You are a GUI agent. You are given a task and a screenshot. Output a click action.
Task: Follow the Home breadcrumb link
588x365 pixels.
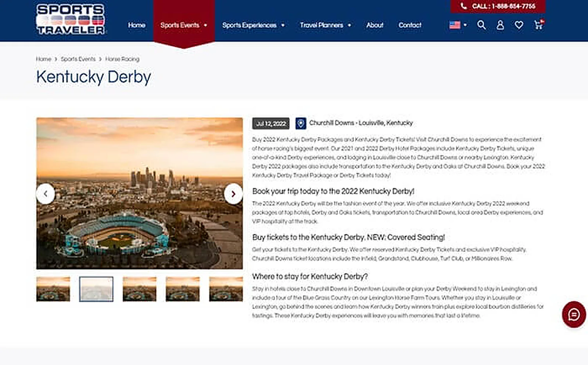tap(43, 59)
